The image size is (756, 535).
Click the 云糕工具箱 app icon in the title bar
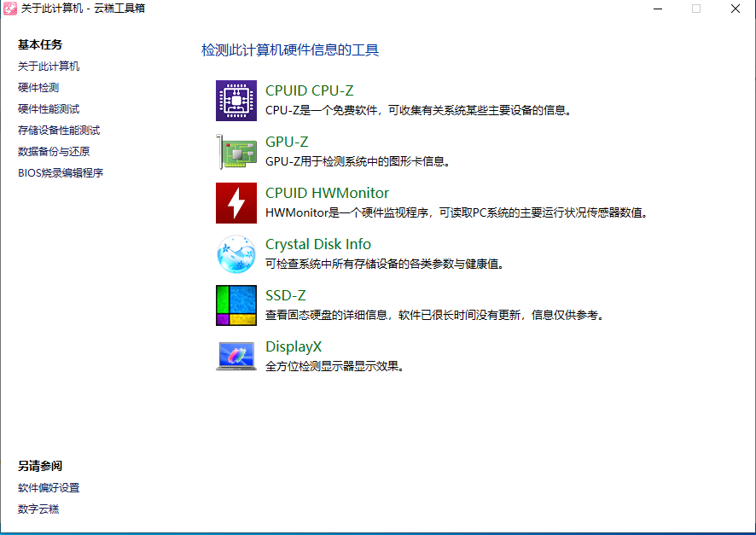[9, 9]
